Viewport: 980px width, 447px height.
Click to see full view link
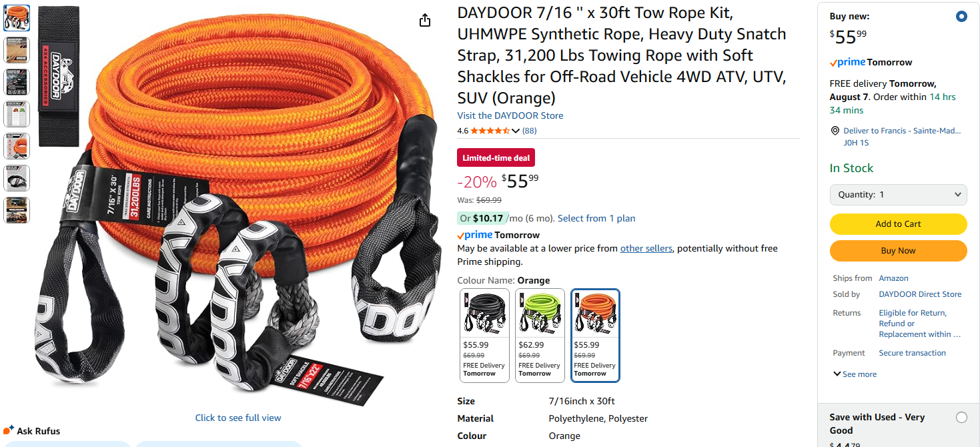click(238, 418)
